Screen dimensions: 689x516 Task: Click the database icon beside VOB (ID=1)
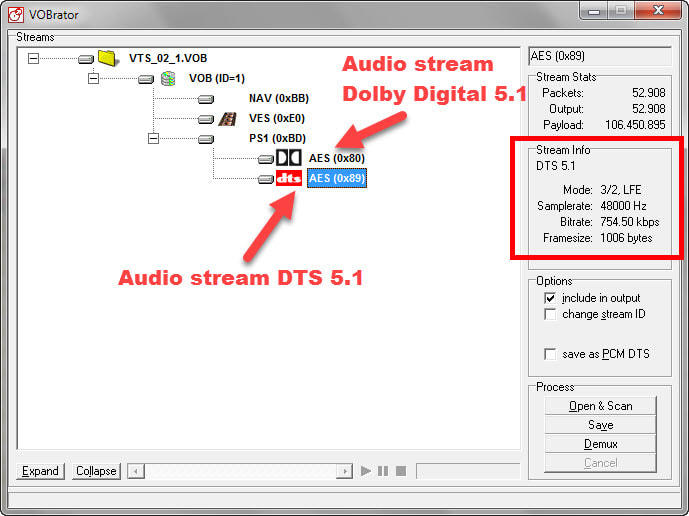tap(168, 78)
